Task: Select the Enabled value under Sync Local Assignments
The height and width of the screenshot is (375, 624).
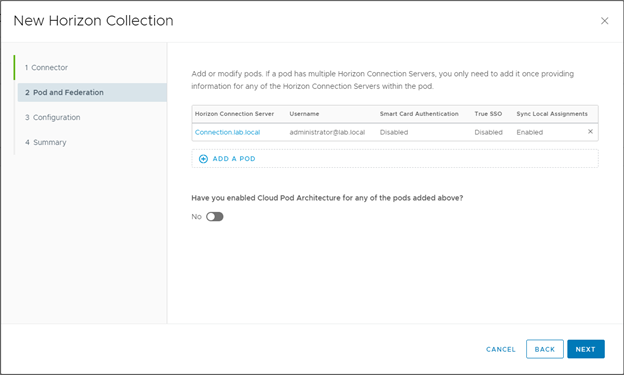Action: tap(530, 132)
